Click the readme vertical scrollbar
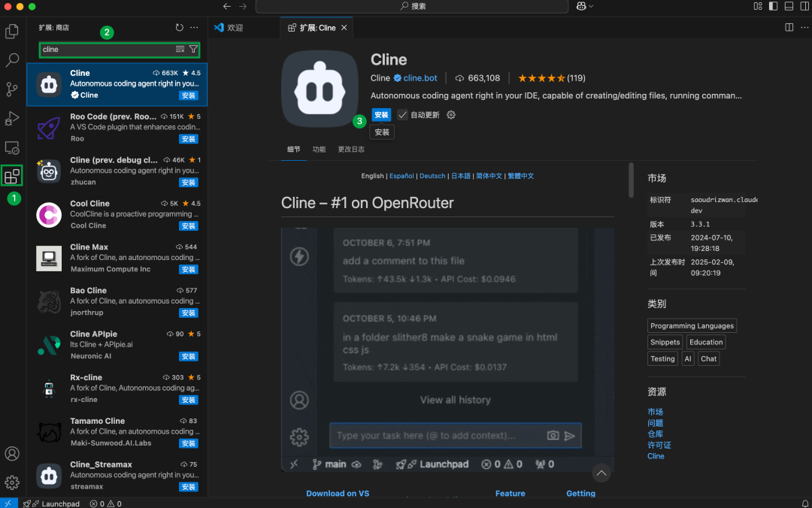This screenshot has height=508, width=812. click(x=631, y=180)
